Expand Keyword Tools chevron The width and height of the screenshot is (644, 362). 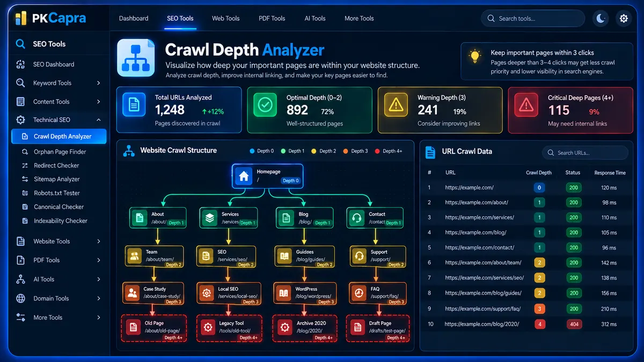pyautogui.click(x=99, y=83)
